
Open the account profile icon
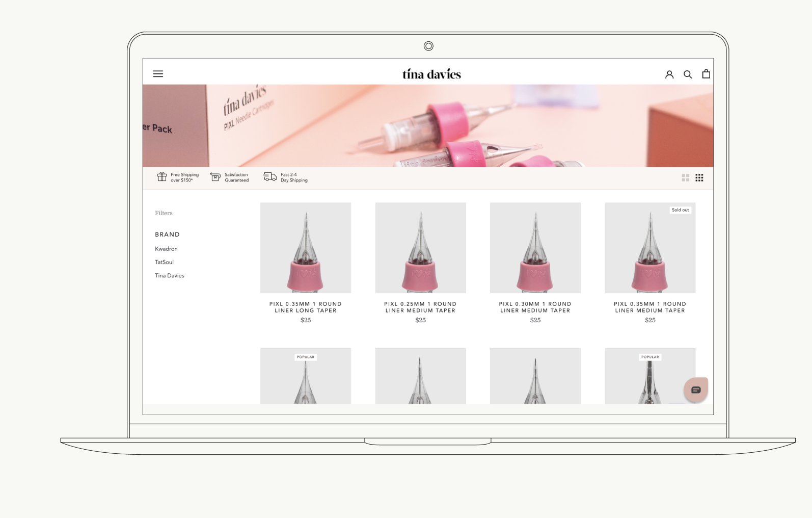pyautogui.click(x=669, y=74)
